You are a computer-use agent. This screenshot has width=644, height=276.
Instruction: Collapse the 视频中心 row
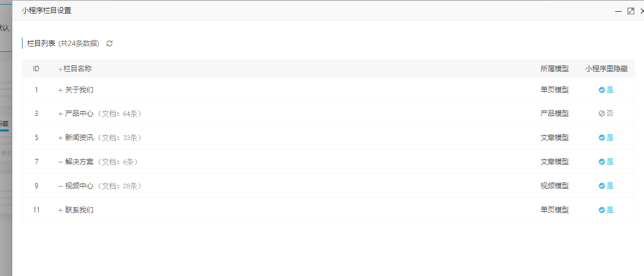(61, 187)
